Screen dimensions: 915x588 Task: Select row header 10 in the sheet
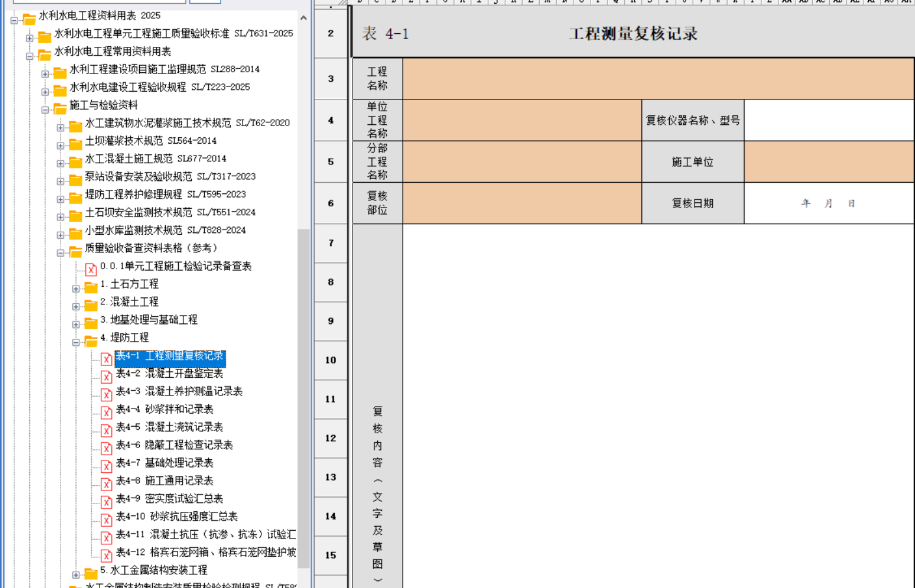[330, 360]
